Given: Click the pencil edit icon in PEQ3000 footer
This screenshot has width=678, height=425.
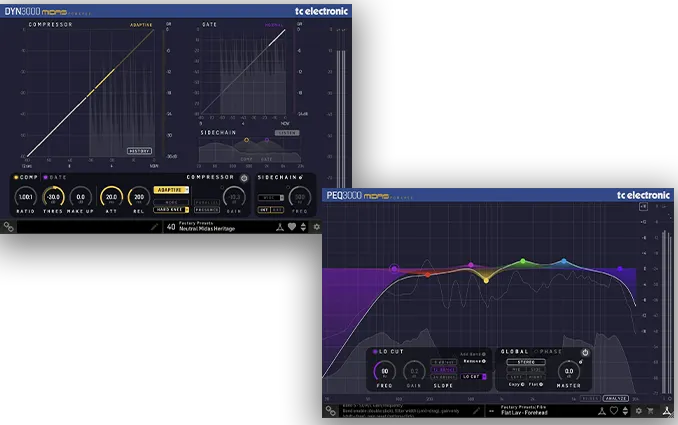Looking at the screenshot, I should pyautogui.click(x=476, y=411).
